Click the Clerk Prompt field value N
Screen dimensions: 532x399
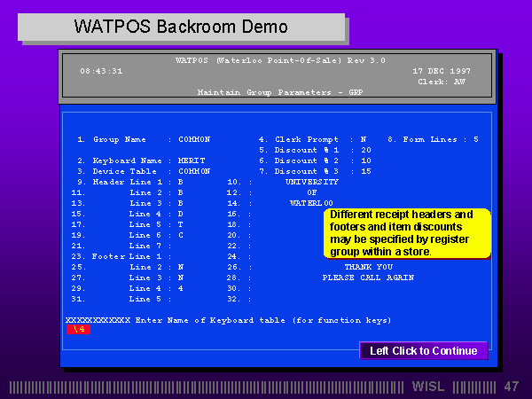point(363,139)
